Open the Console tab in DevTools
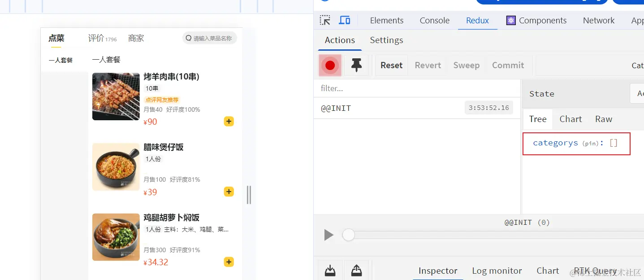 pos(435,20)
